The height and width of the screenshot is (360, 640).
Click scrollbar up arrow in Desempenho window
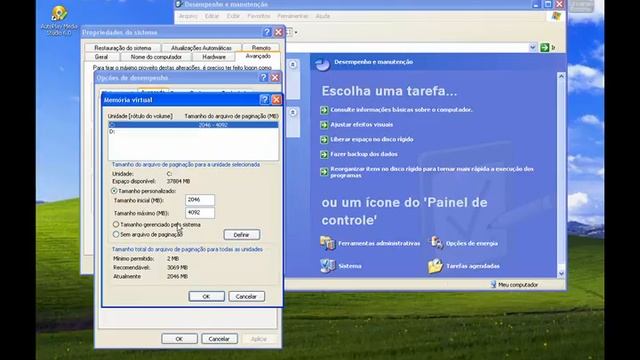561,76
